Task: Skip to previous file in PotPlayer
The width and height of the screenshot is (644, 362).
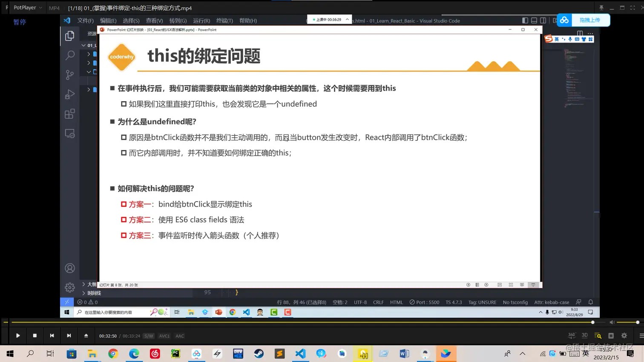Action: point(52,336)
